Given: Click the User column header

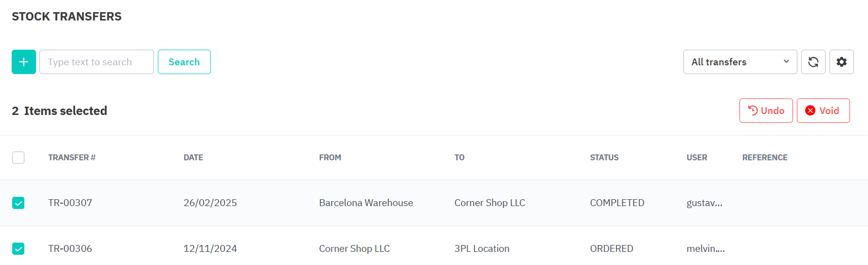Looking at the screenshot, I should click(697, 157).
